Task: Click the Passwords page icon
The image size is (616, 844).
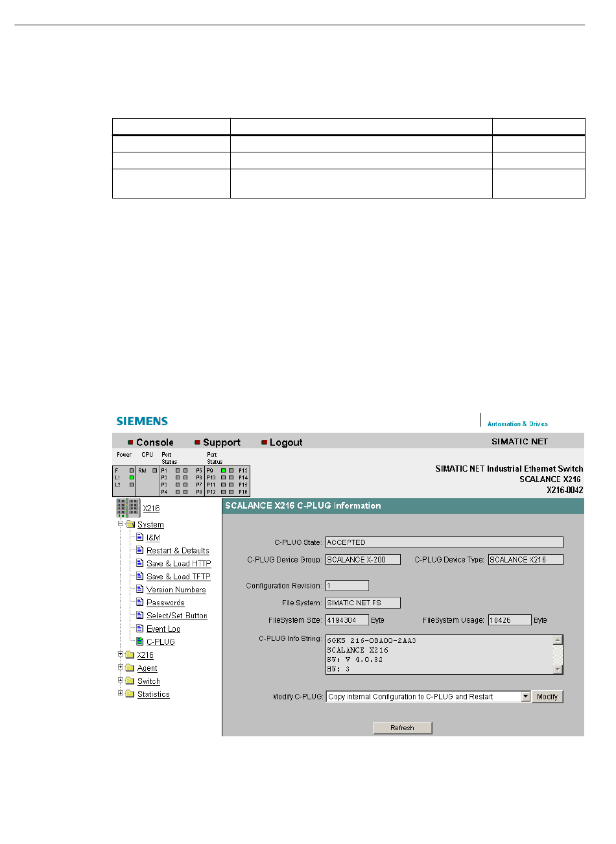Action: [x=139, y=602]
